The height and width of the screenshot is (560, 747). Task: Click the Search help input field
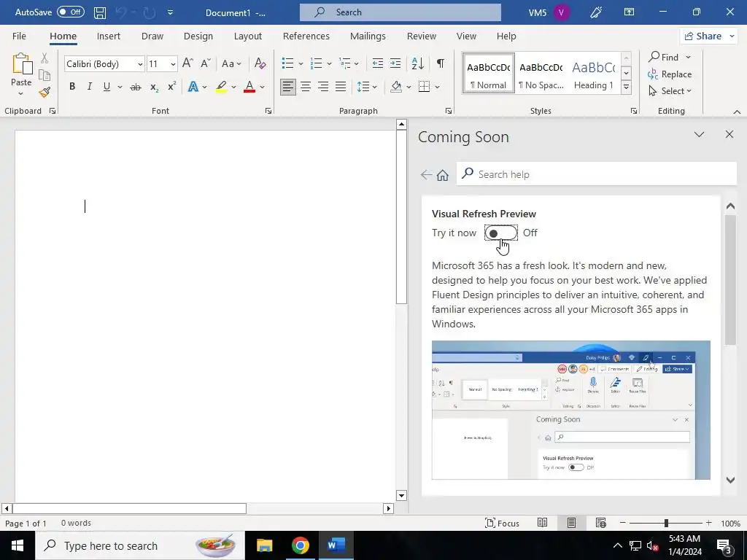pos(597,174)
